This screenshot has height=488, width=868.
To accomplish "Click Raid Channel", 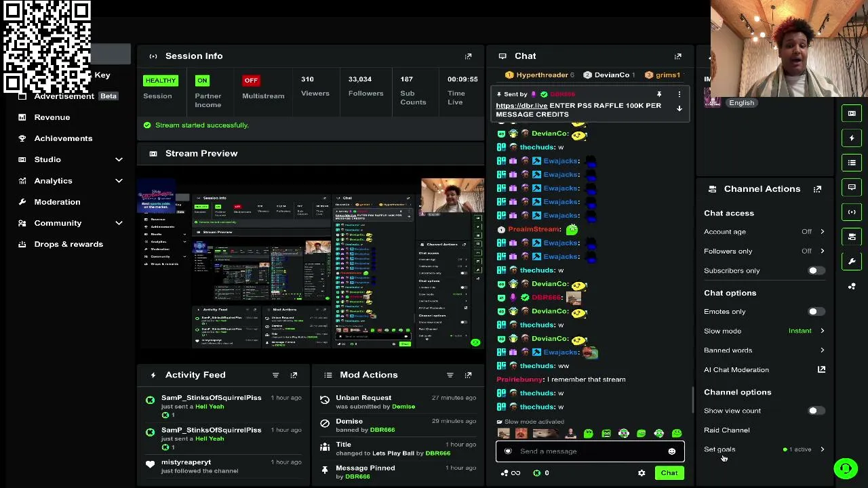I will tap(726, 430).
